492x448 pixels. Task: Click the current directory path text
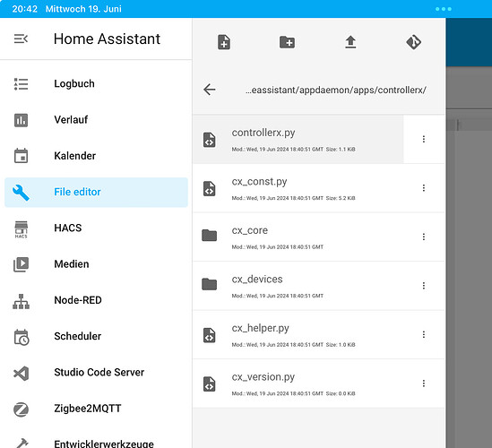click(336, 90)
